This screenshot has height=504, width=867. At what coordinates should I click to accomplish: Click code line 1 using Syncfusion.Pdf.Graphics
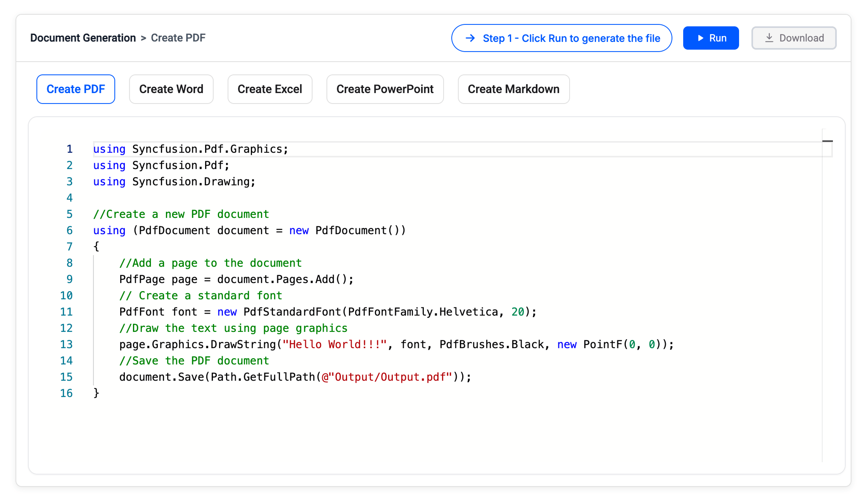[x=191, y=149]
